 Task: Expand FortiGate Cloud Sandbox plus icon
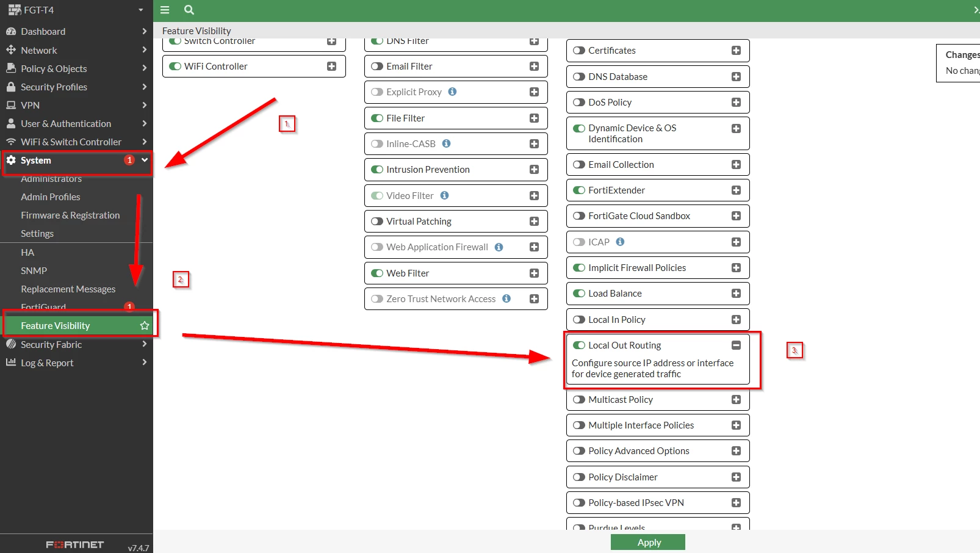pos(736,216)
